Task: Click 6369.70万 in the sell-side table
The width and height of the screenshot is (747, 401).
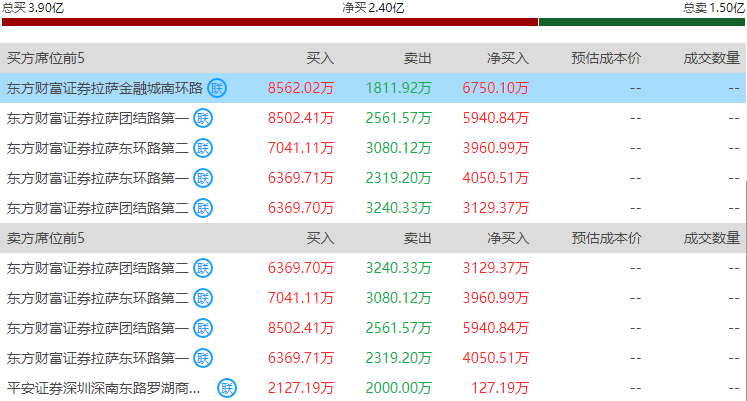Action: (x=301, y=268)
